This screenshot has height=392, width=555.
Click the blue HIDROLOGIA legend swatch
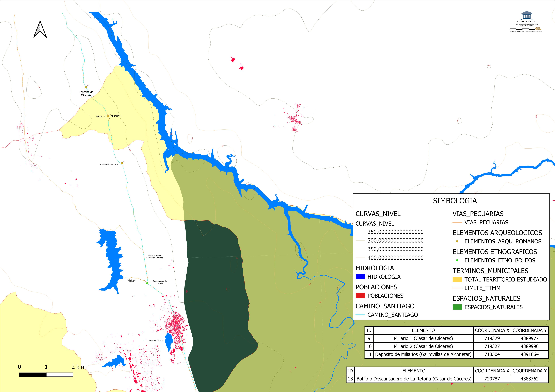click(x=360, y=277)
